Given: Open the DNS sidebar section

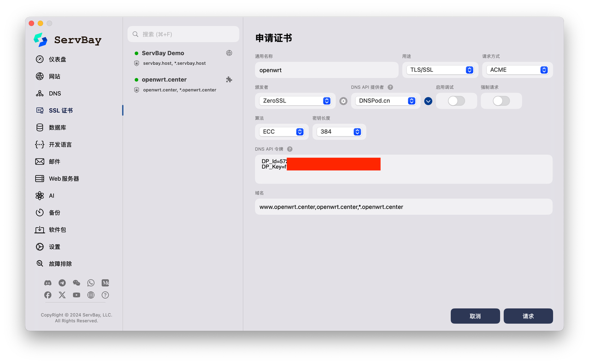Looking at the screenshot, I should 55,93.
